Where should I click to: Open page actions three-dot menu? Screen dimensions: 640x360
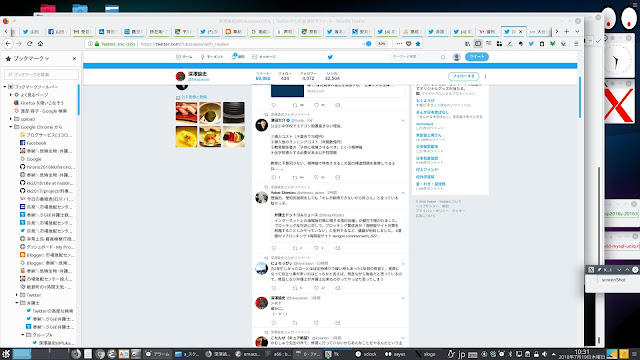[x=399, y=43]
